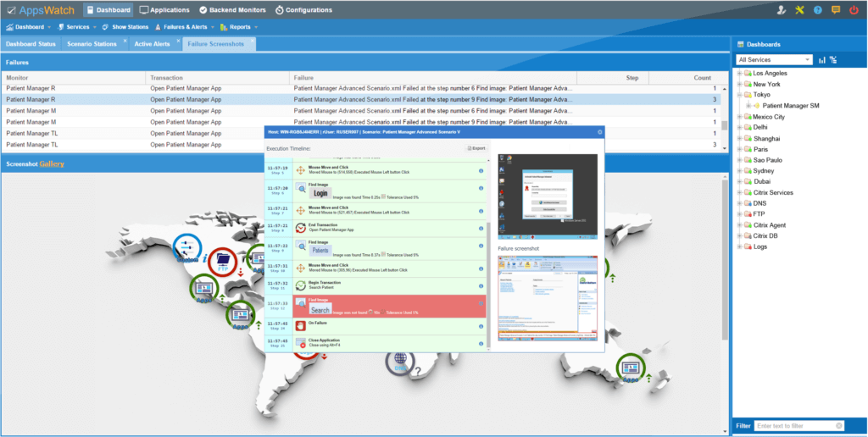Expand the FTP tree node
The height and width of the screenshot is (437, 868).
pyautogui.click(x=739, y=214)
